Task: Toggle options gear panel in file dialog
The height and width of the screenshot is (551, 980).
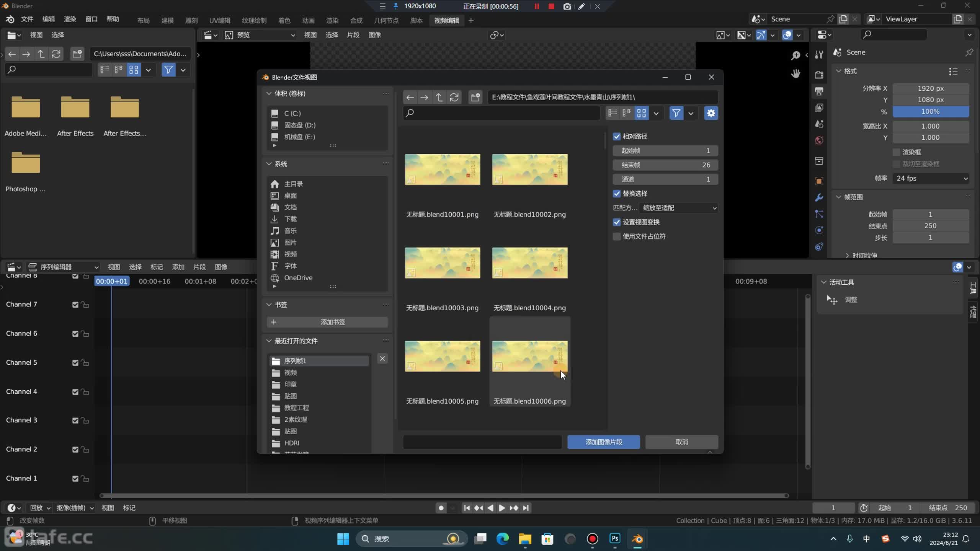Action: (711, 113)
